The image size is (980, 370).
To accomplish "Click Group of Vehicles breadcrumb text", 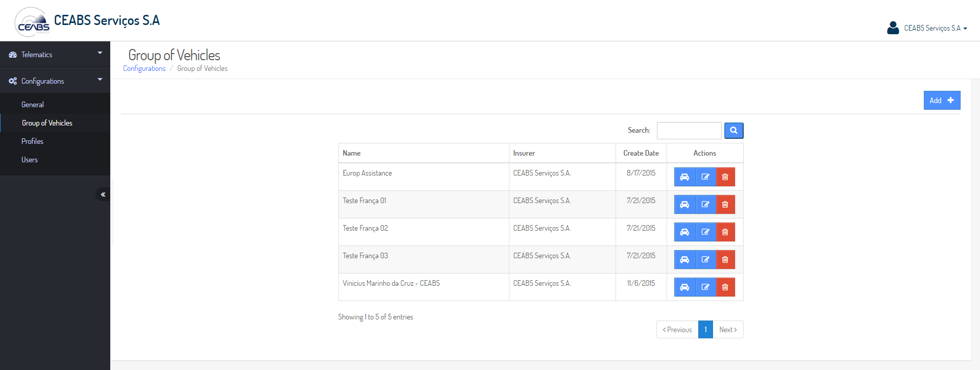I will pos(202,68).
